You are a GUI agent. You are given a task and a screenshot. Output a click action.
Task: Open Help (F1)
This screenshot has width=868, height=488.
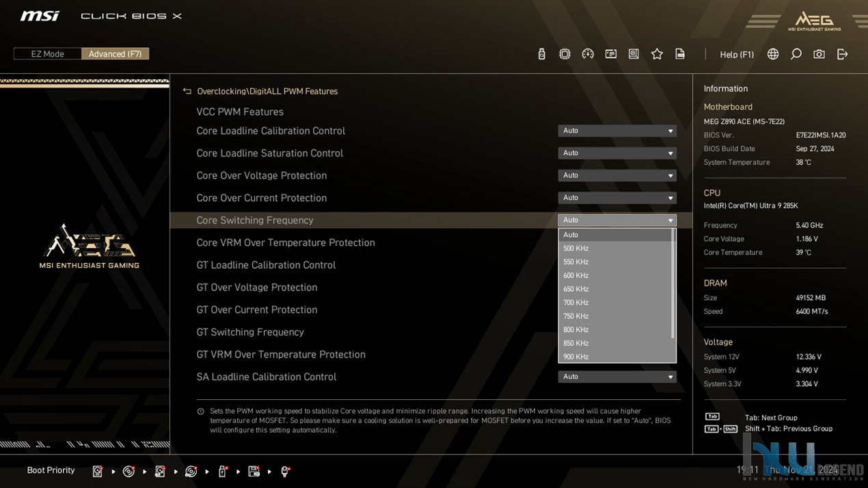coord(737,55)
